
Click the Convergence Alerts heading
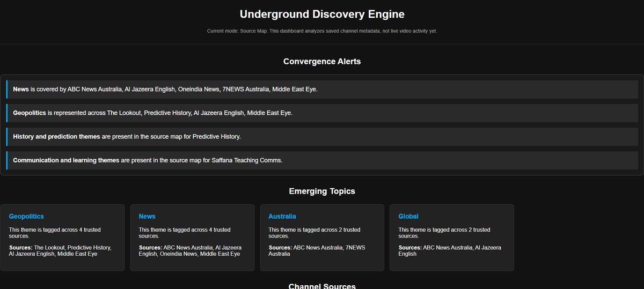[x=322, y=61]
